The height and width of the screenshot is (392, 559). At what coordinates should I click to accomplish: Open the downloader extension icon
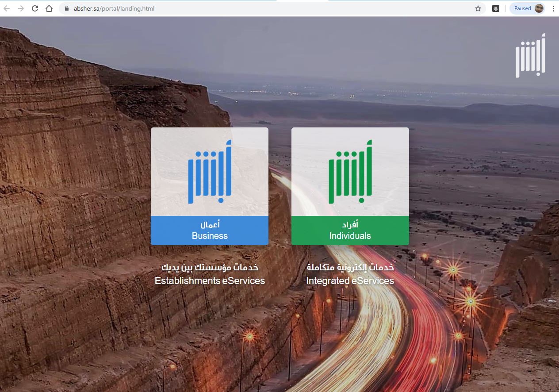(x=496, y=8)
